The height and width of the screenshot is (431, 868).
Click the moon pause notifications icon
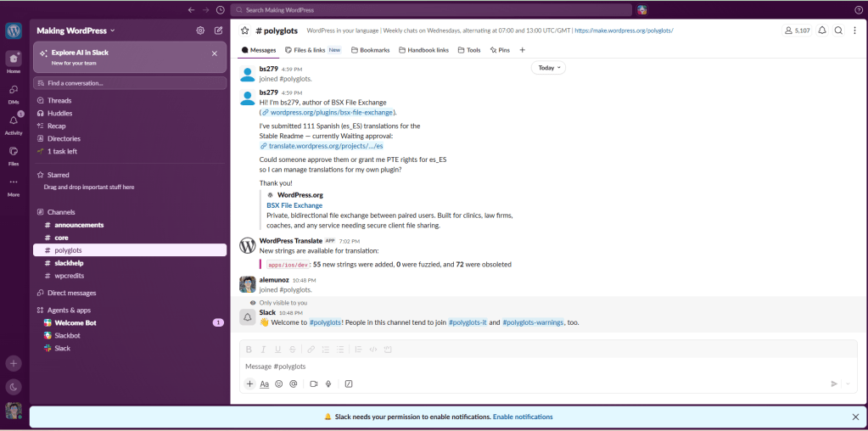(14, 387)
